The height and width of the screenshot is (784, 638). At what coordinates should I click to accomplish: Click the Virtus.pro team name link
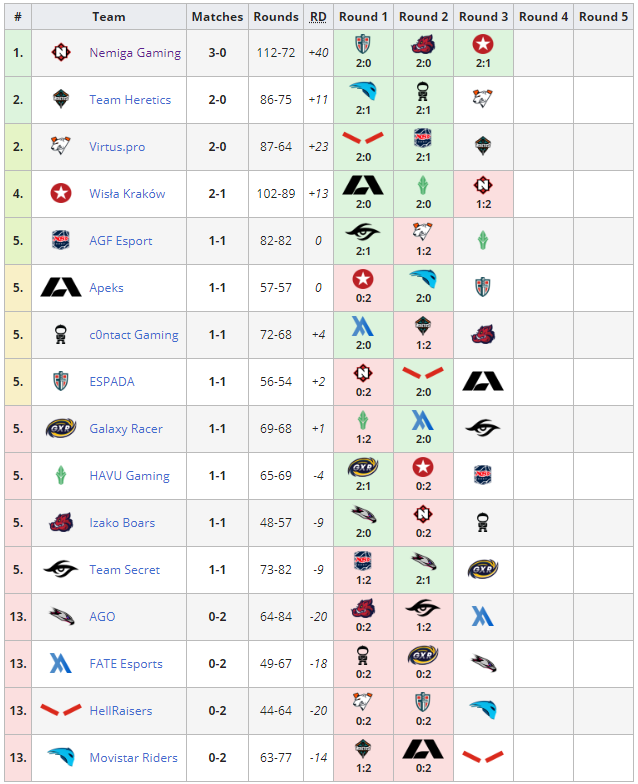tap(117, 147)
